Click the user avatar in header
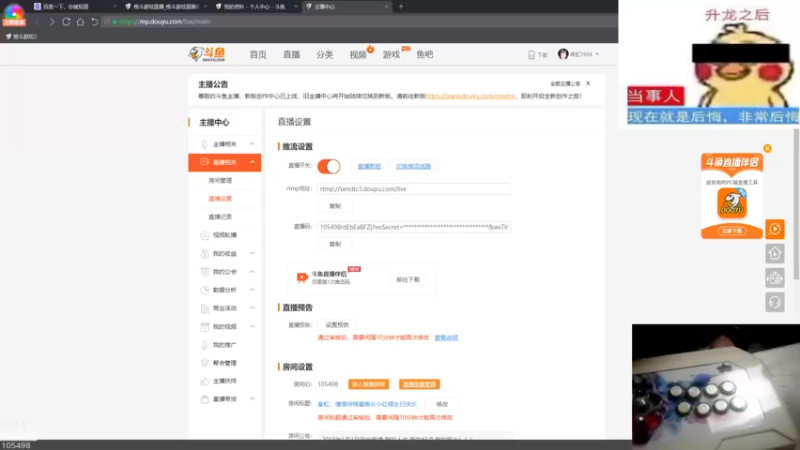800x450 pixels. (x=563, y=54)
